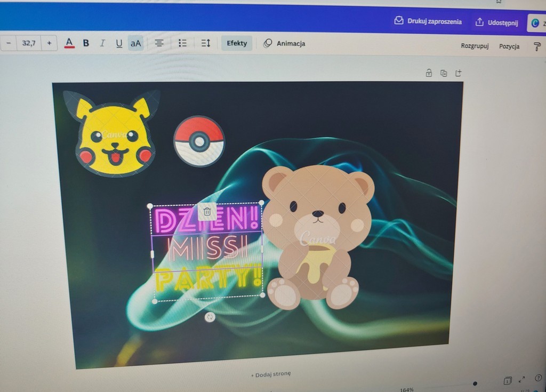546x392 pixels.
Task: Open the line spacing options
Action: point(206,43)
